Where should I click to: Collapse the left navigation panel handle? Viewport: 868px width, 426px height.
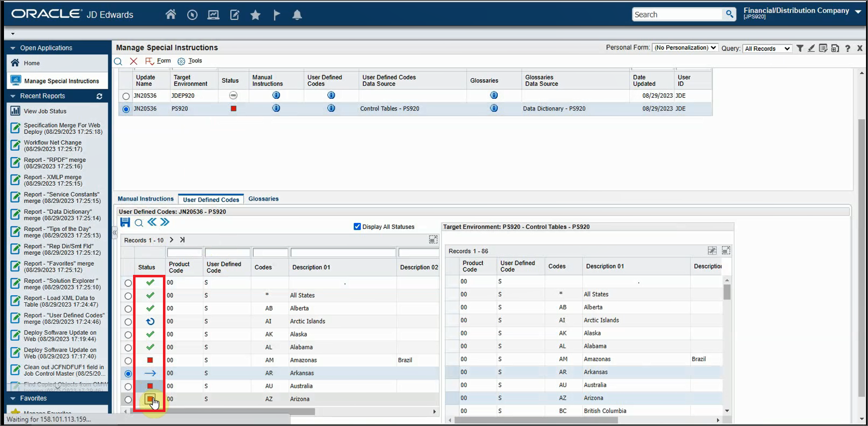[x=114, y=232]
